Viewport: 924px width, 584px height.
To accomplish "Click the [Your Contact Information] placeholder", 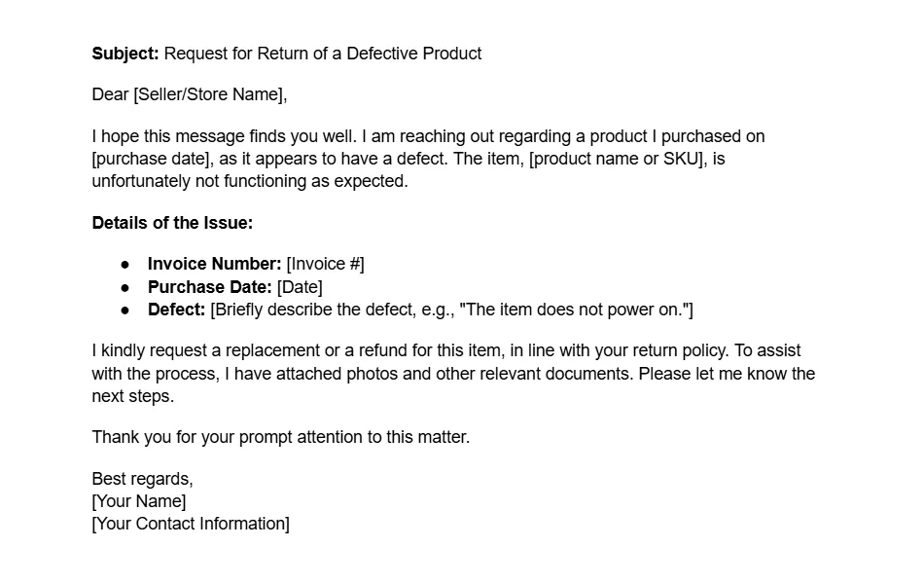I will (191, 524).
